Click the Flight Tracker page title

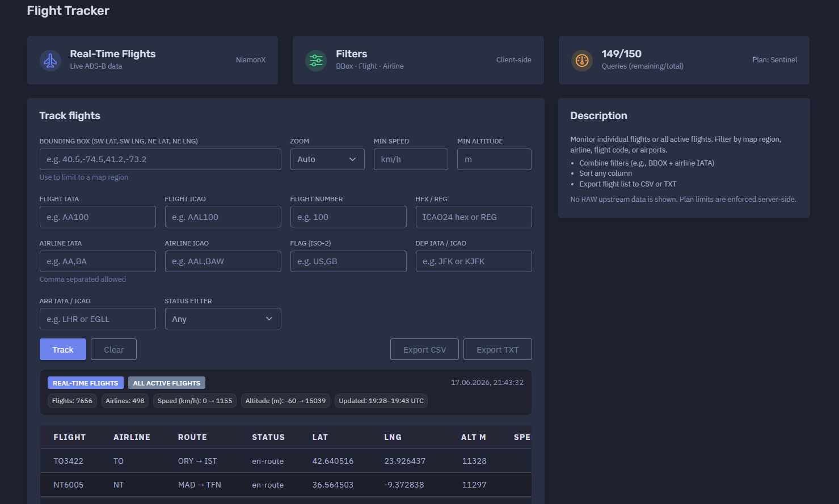68,11
